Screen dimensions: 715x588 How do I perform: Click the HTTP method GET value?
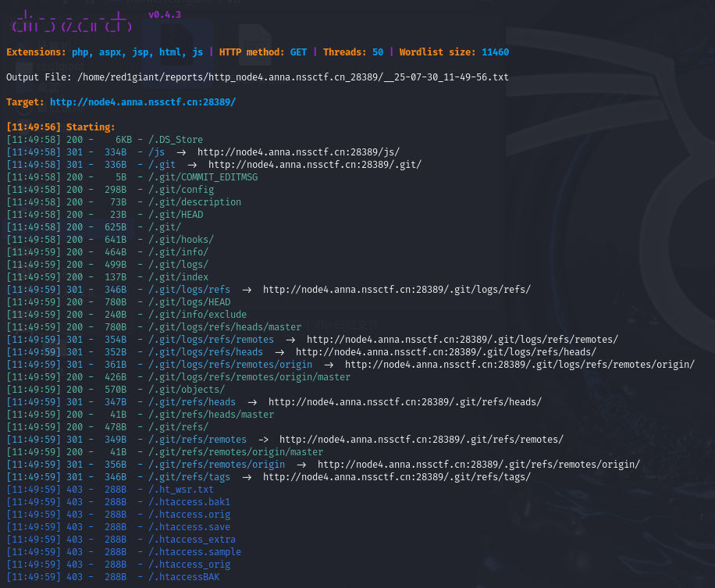pos(298,52)
